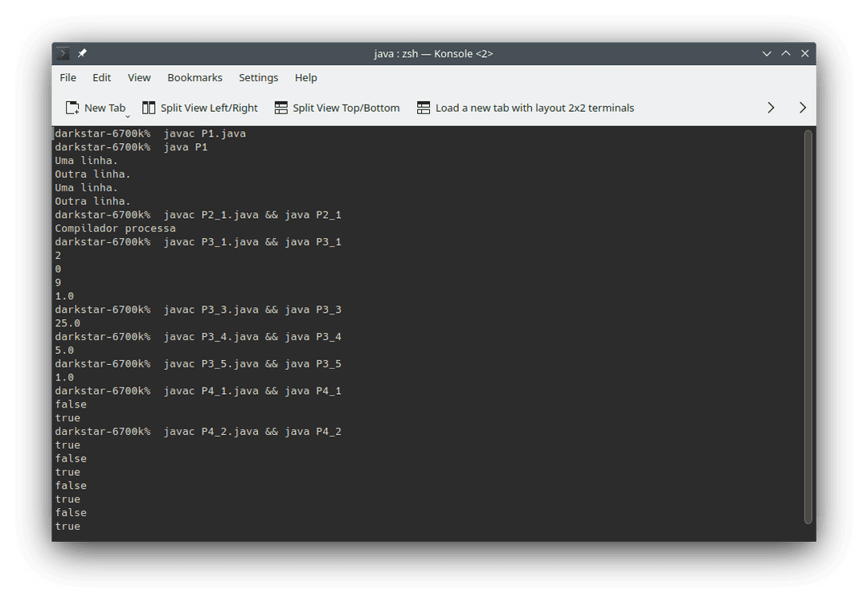The height and width of the screenshot is (603, 868).
Task: Open the Bookmarks menu
Action: tap(194, 77)
